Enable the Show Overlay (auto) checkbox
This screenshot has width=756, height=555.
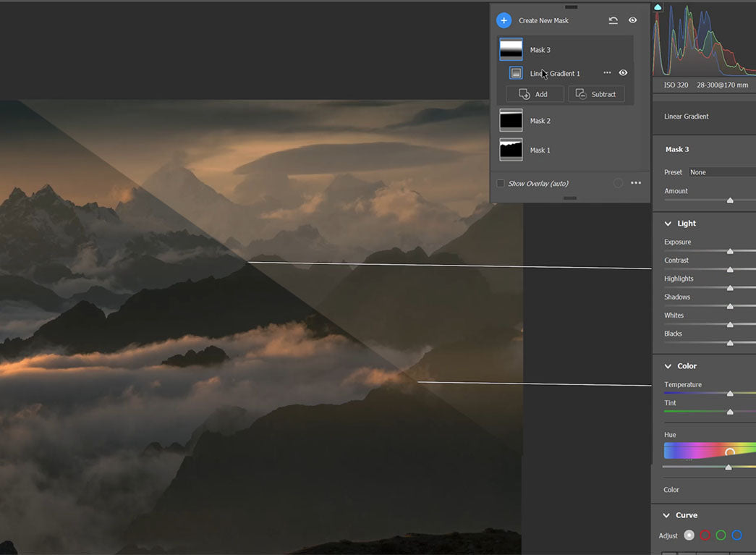(x=501, y=184)
